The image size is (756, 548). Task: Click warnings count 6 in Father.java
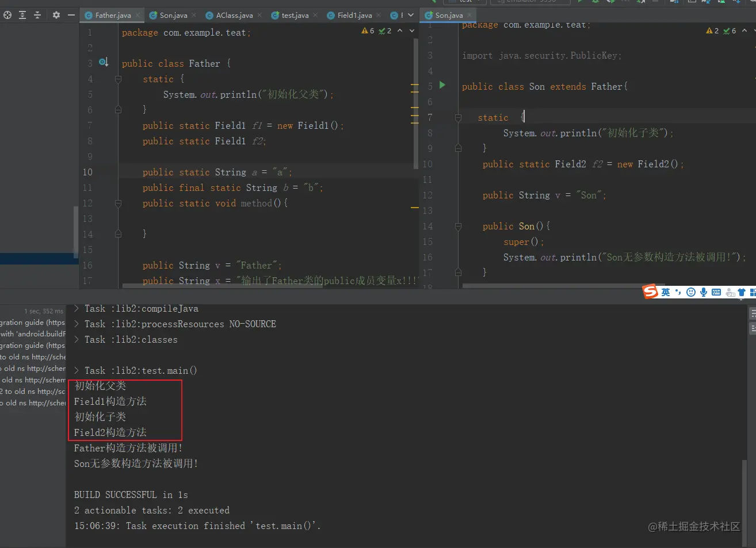(368, 30)
